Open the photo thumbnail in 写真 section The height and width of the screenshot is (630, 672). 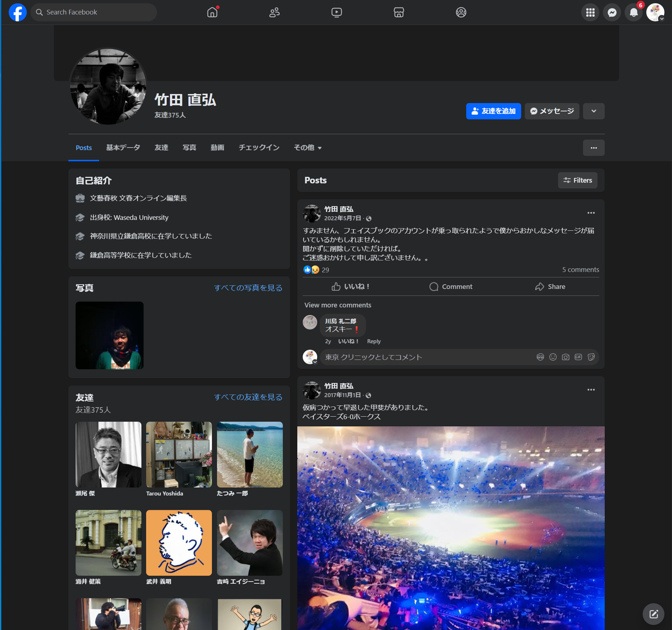(x=109, y=335)
